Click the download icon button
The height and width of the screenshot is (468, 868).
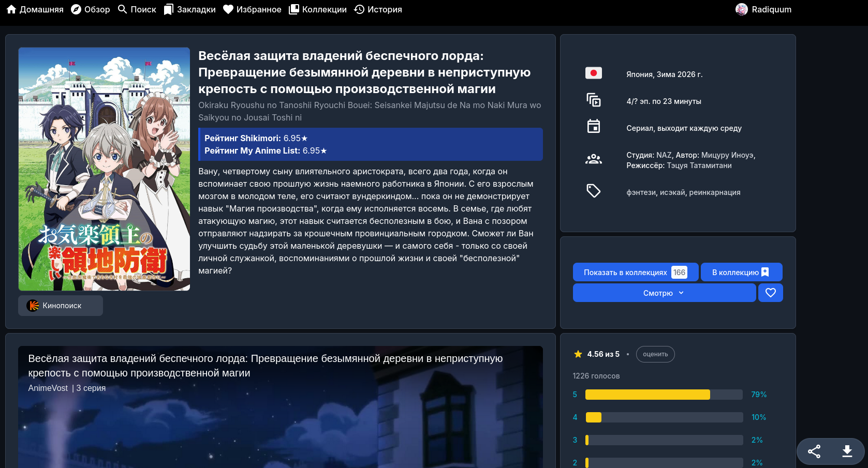(x=847, y=451)
